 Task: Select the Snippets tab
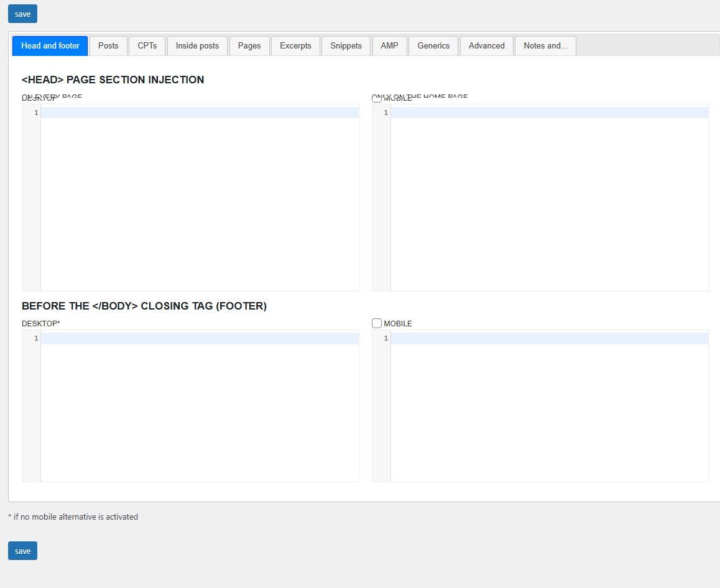[x=346, y=45]
